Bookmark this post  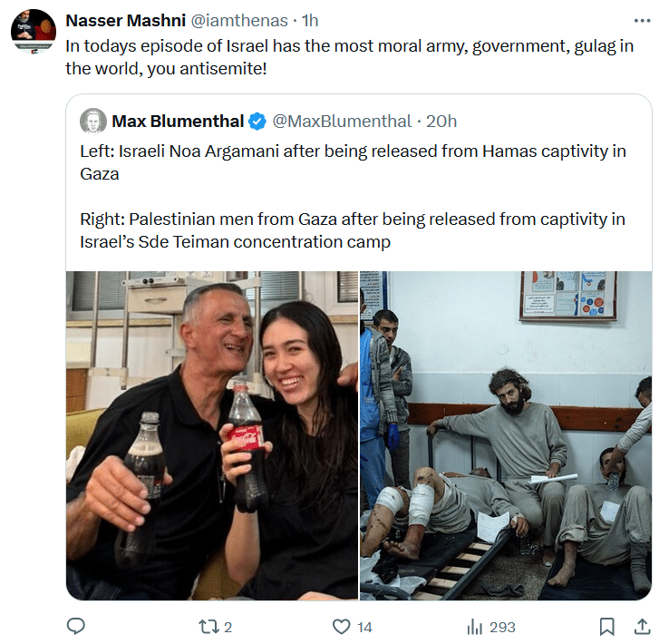607,627
